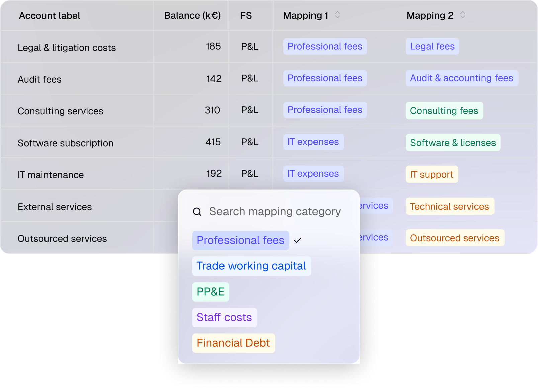
Task: Click Outsourced services mapping tag
Action: 455,238
